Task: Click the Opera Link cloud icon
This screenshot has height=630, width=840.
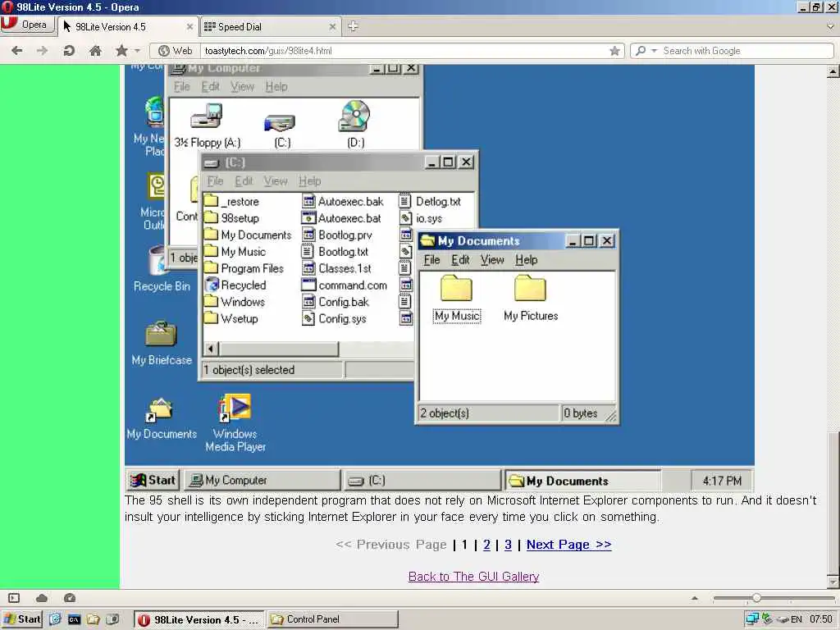Action: pos(42,598)
